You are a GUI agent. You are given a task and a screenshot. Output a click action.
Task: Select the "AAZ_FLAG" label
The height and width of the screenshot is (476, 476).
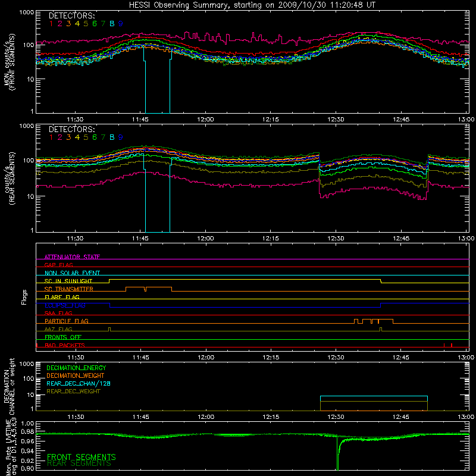[x=58, y=329]
